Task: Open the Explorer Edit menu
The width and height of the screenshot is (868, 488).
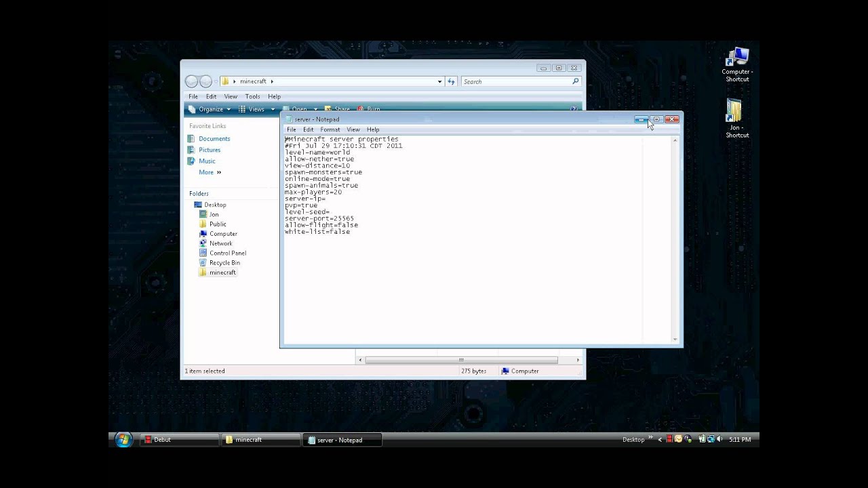Action: coord(211,96)
